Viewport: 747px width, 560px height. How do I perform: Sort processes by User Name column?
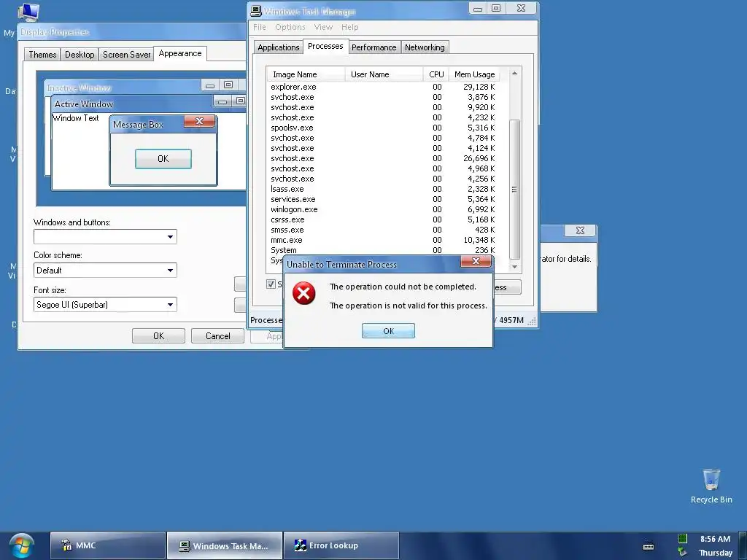coord(384,74)
